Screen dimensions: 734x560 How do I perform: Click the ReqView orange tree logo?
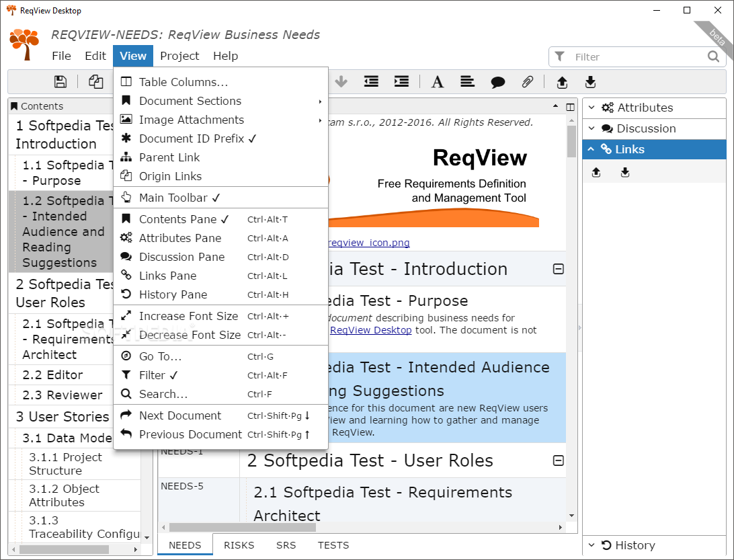24,44
